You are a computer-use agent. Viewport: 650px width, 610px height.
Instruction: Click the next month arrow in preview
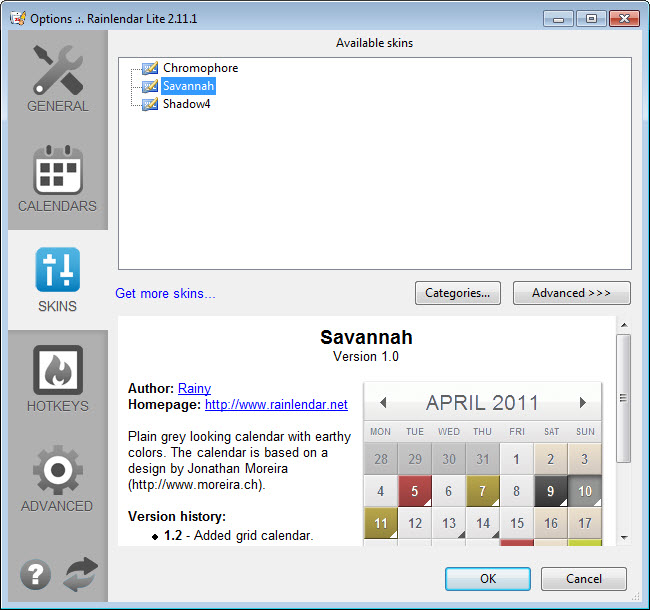(x=582, y=402)
